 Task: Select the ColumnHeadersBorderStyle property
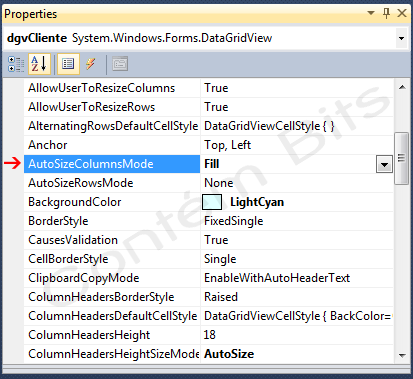pyautogui.click(x=112, y=297)
